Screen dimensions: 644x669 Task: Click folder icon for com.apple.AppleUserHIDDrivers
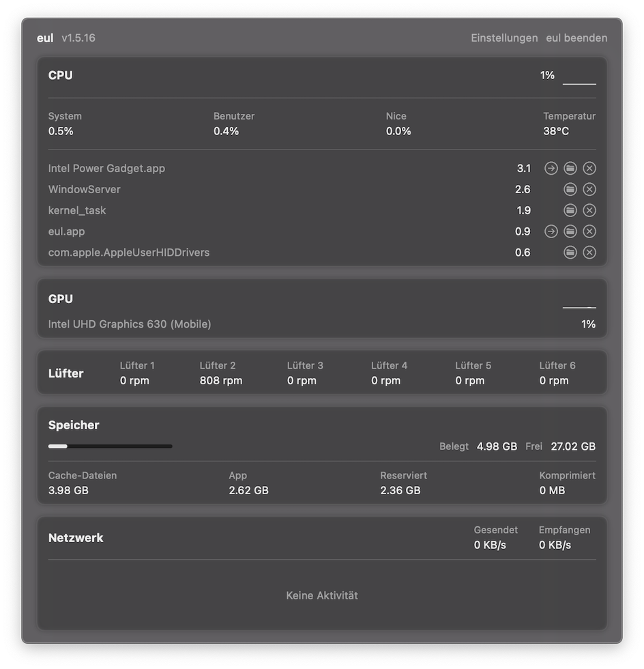[x=570, y=253]
